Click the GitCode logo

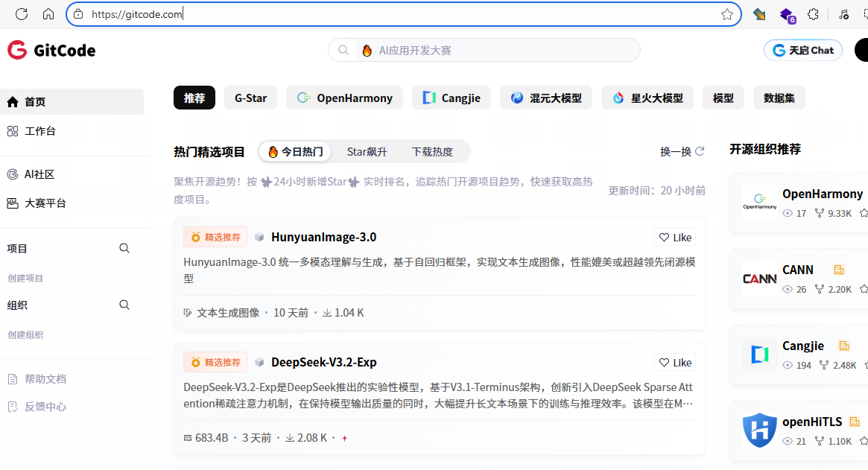coord(51,51)
